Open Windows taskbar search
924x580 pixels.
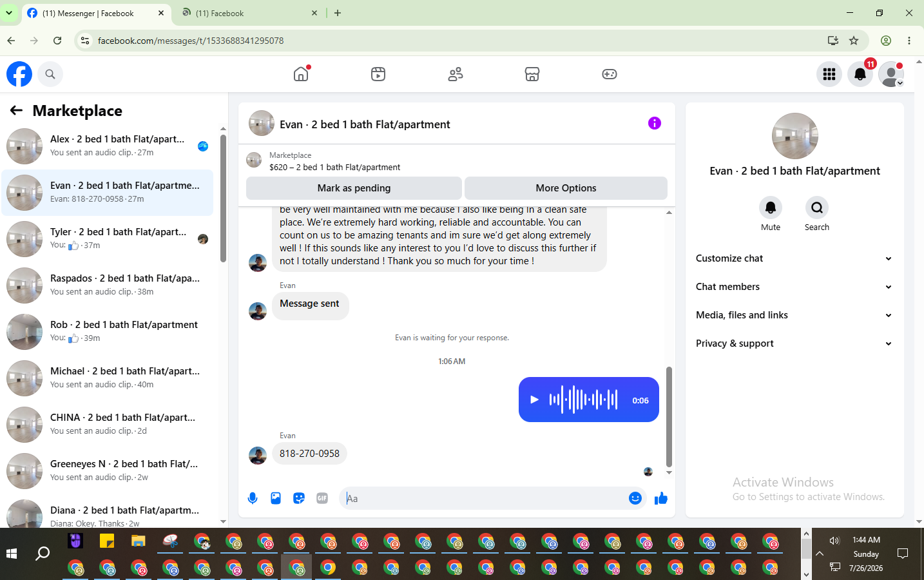[43, 554]
